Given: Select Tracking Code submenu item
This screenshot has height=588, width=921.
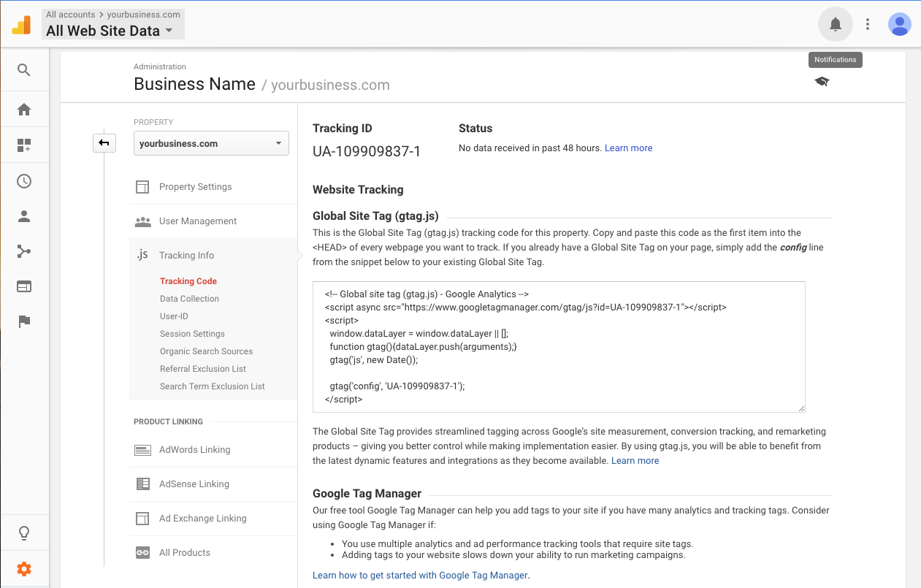Looking at the screenshot, I should point(188,281).
